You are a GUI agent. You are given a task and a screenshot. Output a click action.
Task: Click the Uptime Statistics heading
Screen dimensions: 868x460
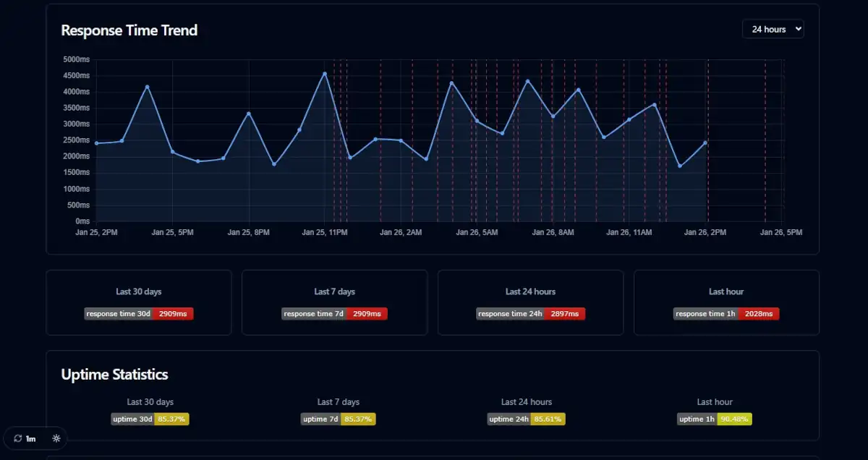click(114, 374)
